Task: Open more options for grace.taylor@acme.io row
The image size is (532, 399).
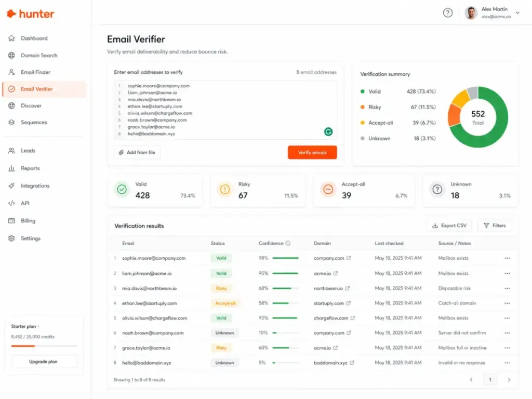Action: point(507,348)
